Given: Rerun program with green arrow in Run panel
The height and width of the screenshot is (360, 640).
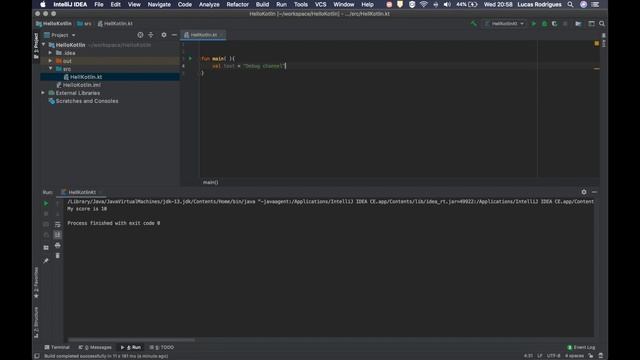Looking at the screenshot, I should [x=46, y=203].
